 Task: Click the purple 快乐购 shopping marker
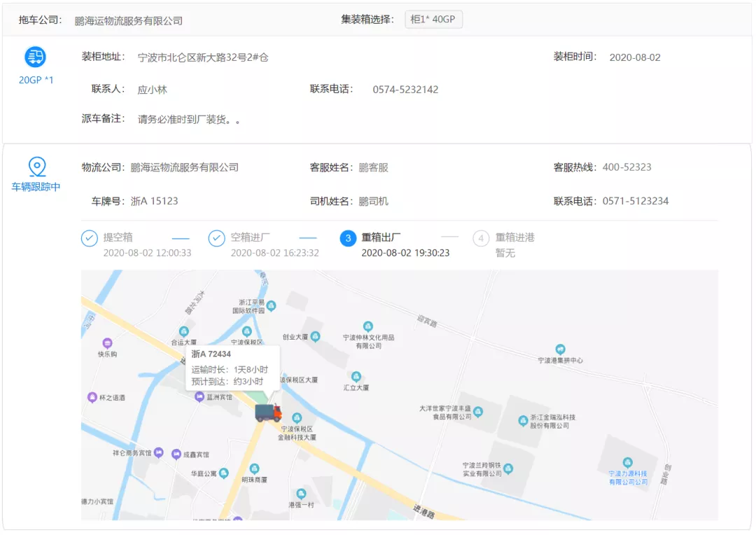(x=107, y=345)
